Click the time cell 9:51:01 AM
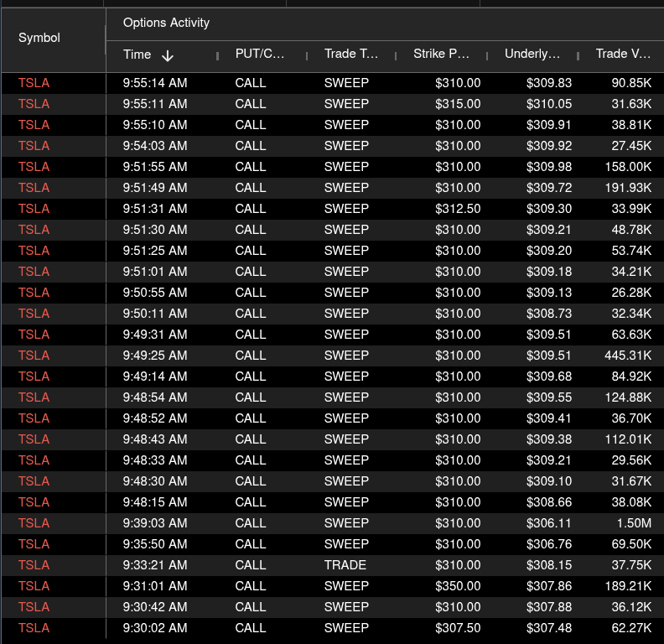This screenshot has height=644, width=664. pyautogui.click(x=155, y=272)
